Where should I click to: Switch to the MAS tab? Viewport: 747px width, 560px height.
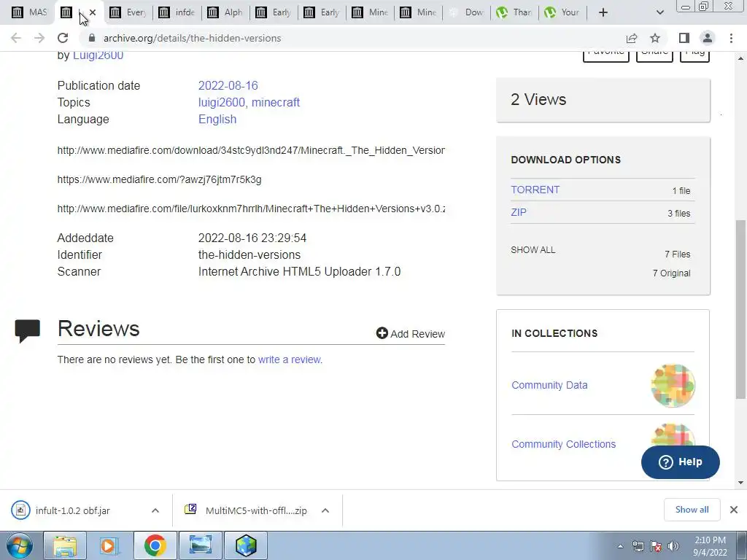[29, 12]
